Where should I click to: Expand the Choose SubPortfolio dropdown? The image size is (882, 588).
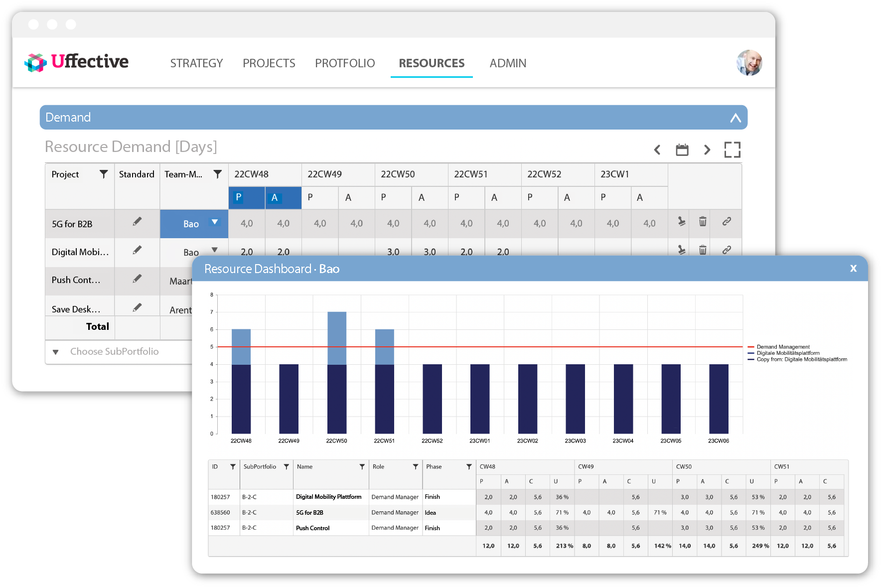coord(56,352)
